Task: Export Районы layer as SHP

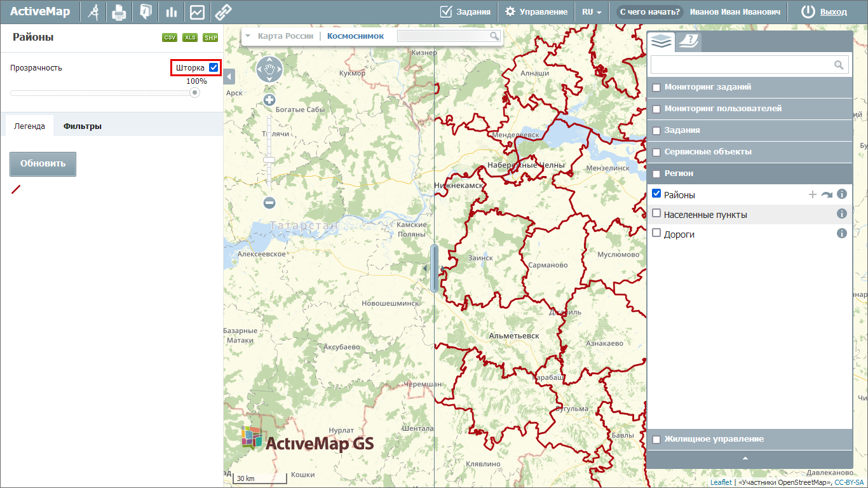Action: [210, 37]
